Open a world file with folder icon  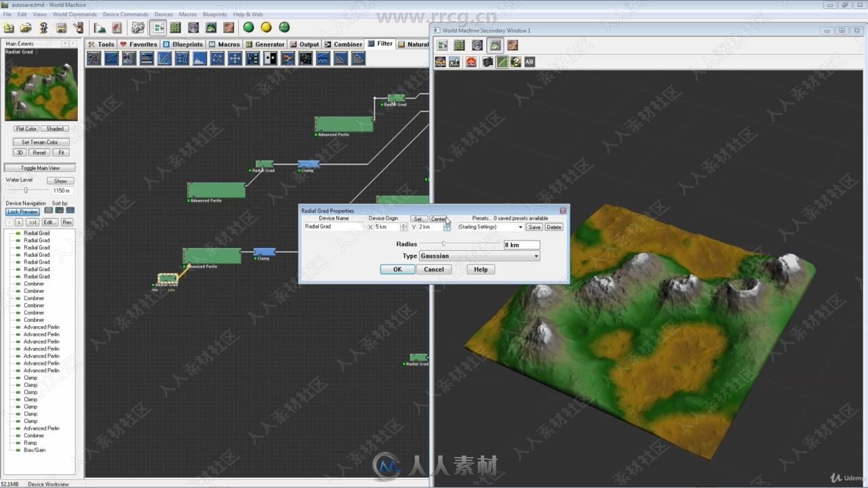point(26,28)
